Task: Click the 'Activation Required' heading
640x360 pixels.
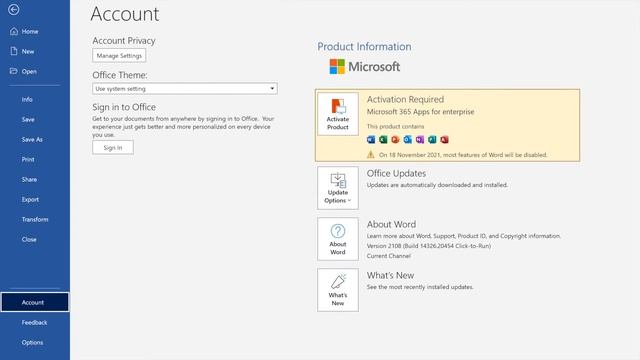Action: (x=405, y=99)
